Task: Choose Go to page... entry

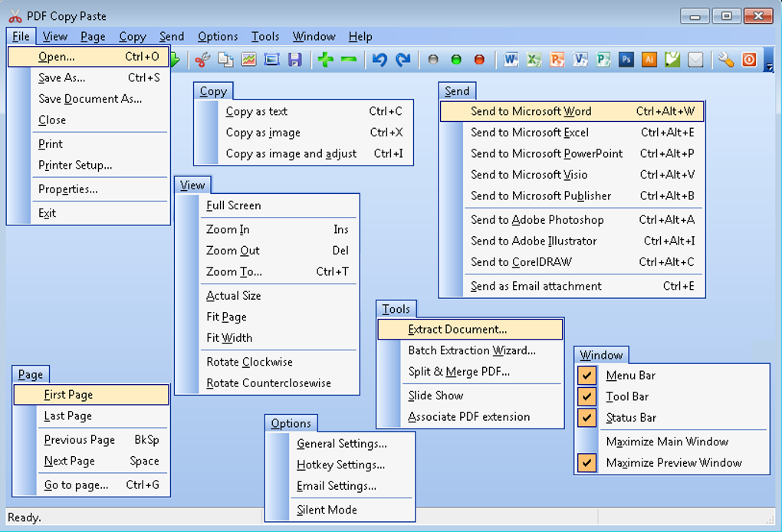Action: click(x=91, y=484)
